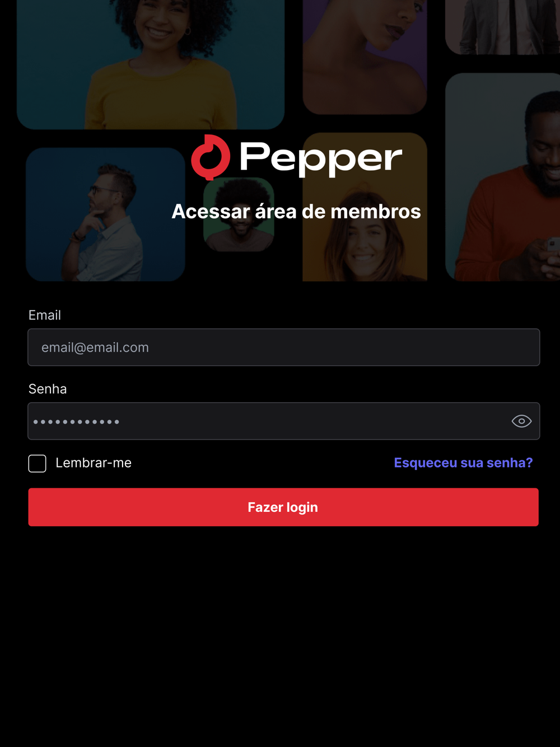The width and height of the screenshot is (560, 747).
Task: Select the woman in yellow shirt photo
Action: click(x=151, y=64)
